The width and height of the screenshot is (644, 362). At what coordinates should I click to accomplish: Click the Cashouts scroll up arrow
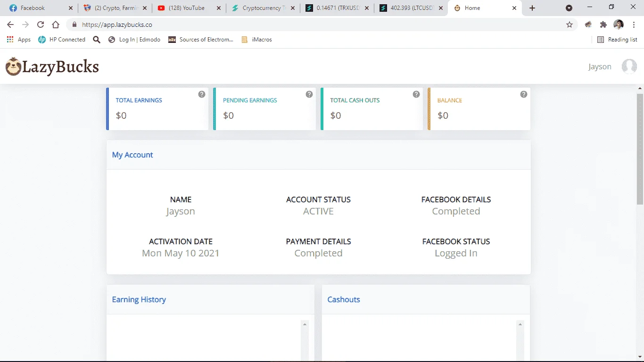tap(520, 324)
